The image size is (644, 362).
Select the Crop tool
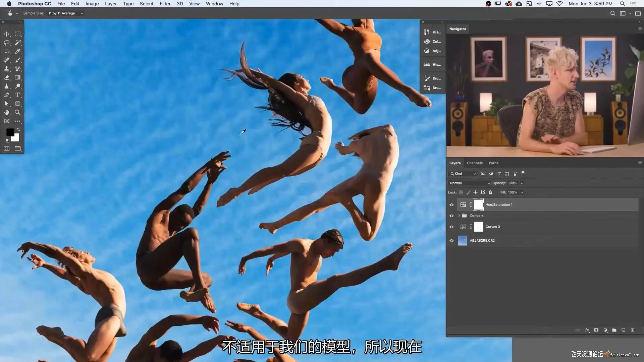click(x=6, y=51)
